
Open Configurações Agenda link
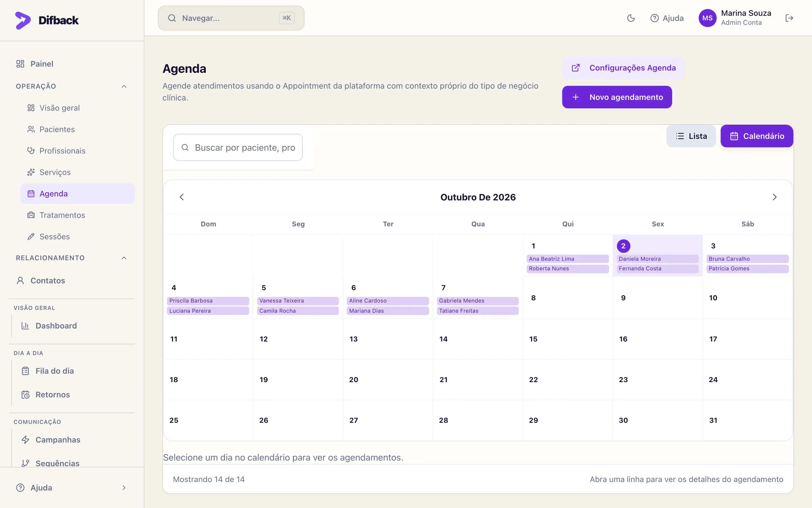pos(624,68)
